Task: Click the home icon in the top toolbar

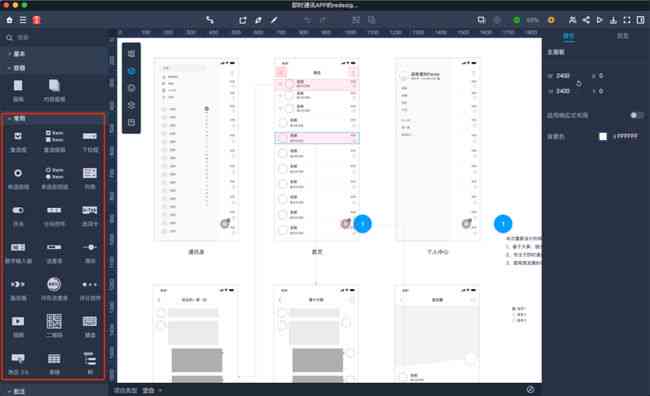Action: [x=10, y=20]
